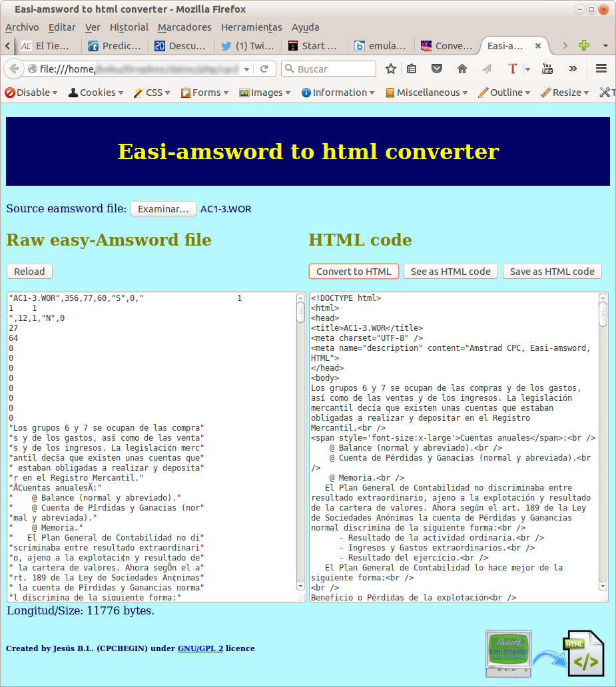616x687 pixels.
Task: Switch to the emula... tab
Action: (x=382, y=45)
